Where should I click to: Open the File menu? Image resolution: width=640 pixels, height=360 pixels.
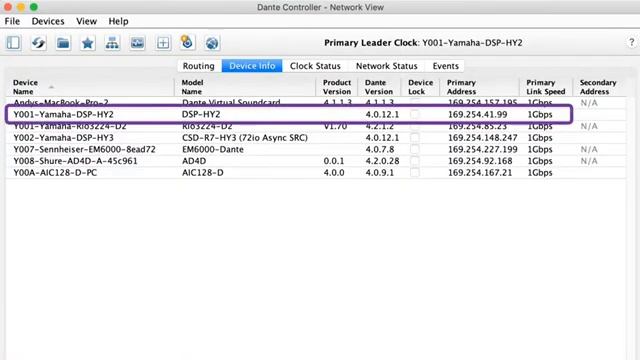click(12, 21)
